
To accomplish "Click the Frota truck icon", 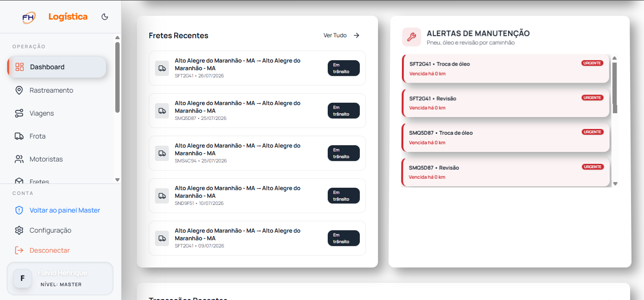I will pyautogui.click(x=19, y=136).
